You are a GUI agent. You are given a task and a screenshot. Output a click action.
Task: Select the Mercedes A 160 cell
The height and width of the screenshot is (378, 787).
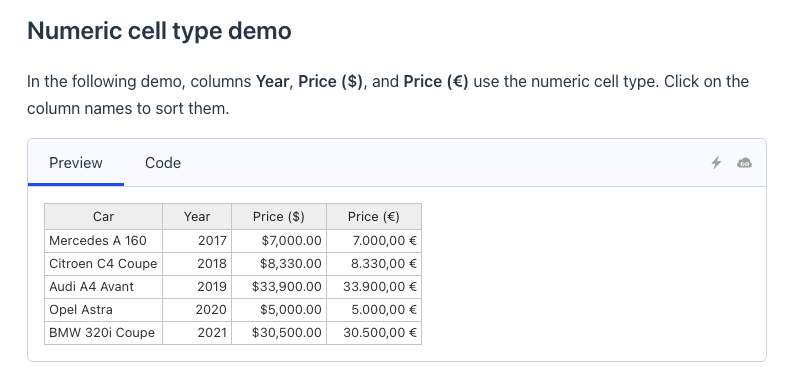(x=103, y=241)
